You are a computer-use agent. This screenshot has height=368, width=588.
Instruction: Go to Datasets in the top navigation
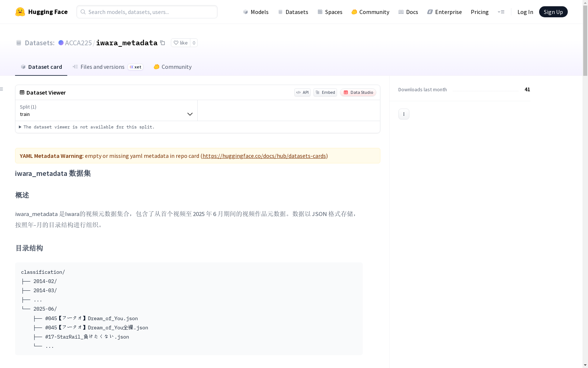tap(293, 12)
